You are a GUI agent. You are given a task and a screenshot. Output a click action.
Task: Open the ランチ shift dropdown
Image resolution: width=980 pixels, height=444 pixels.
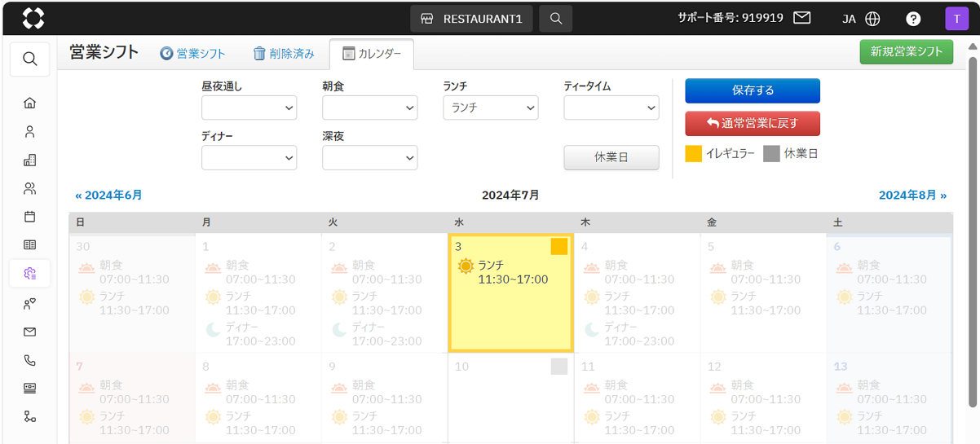[490, 108]
